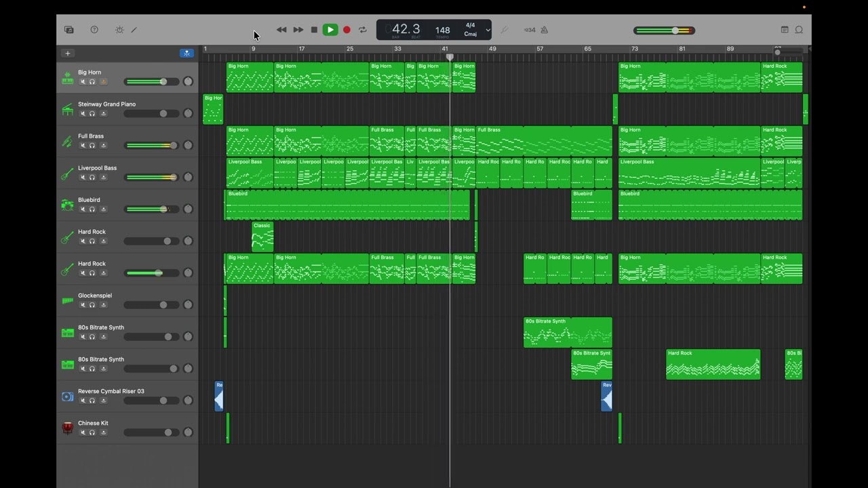Mute the Steinway Grand Piano track
Screen dimensions: 868x488
[83, 113]
